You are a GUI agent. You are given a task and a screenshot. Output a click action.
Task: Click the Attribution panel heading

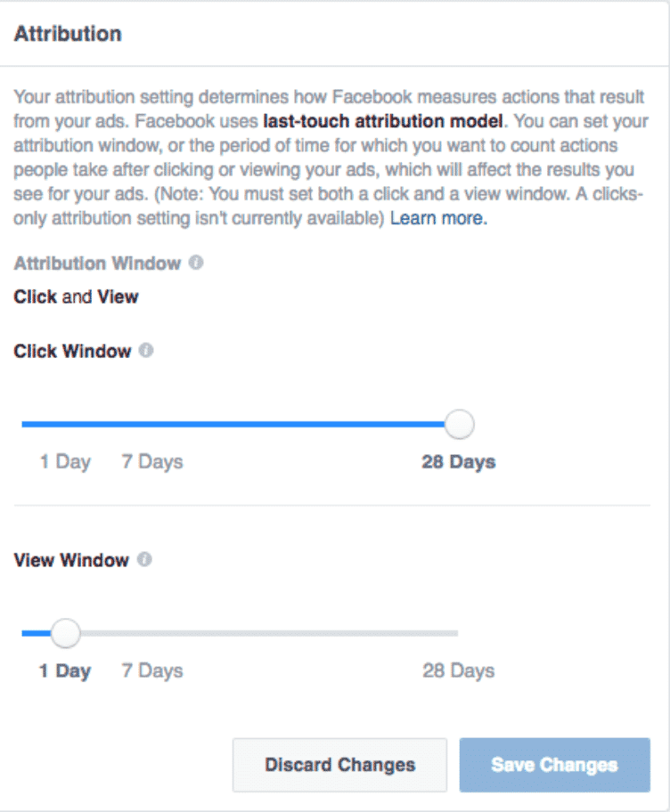68,34
